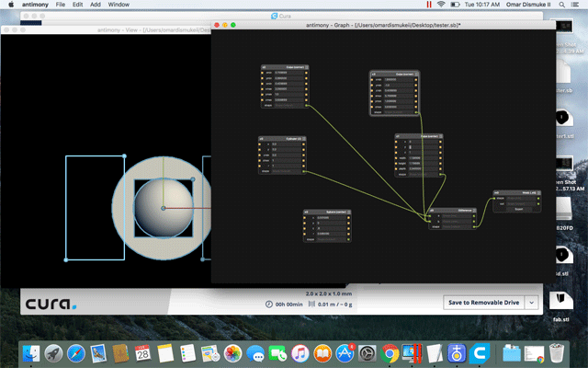Screen dimensions: 588x368
Task: Click the top-right handle of the left rectangle outline
Action: click(x=124, y=155)
